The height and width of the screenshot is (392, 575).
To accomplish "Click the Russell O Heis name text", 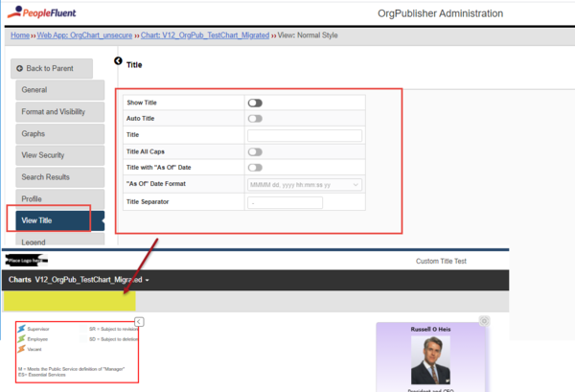I will [430, 330].
